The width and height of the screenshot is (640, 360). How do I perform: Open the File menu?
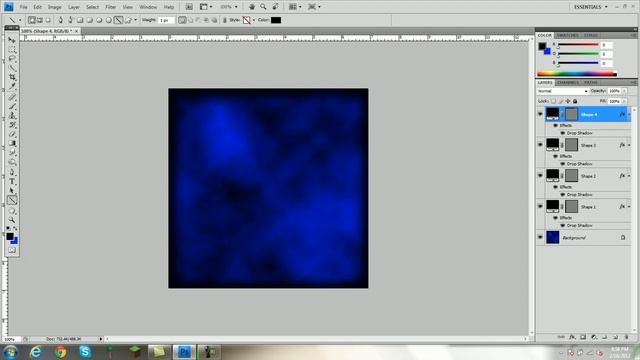point(24,7)
